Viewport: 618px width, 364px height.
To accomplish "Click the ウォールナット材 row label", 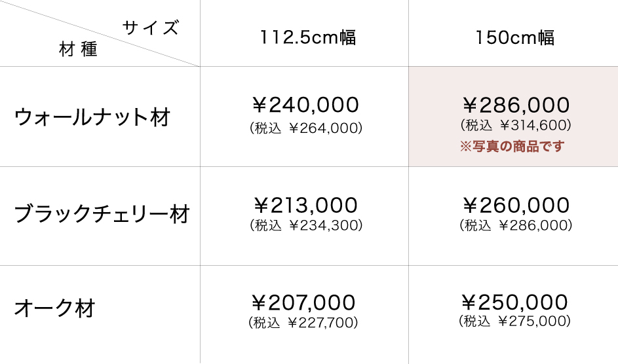I will 92,118.
